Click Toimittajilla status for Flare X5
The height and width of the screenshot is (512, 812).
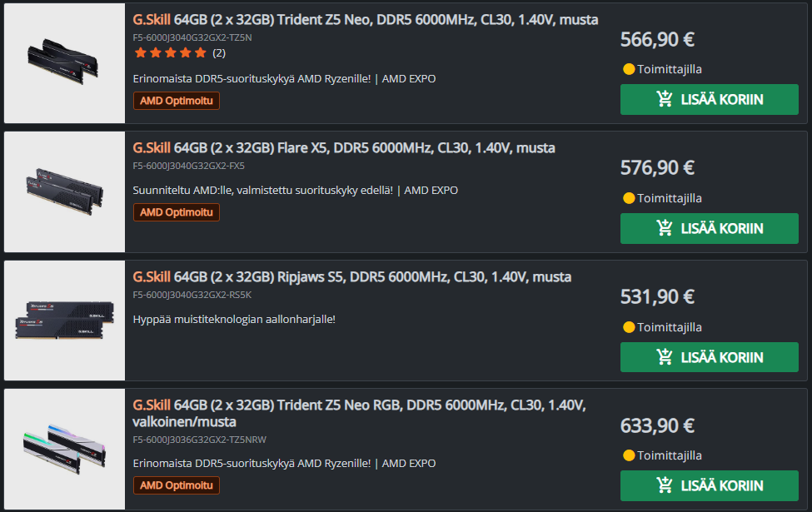click(x=669, y=198)
